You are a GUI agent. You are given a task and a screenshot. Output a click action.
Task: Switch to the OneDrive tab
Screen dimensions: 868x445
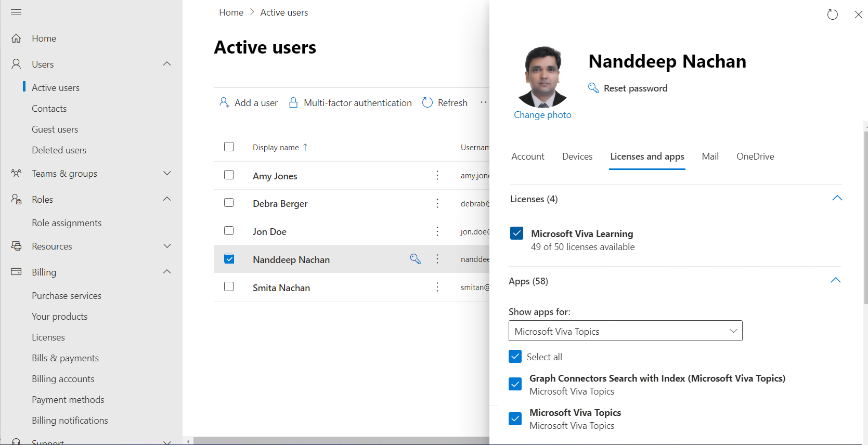click(x=755, y=156)
